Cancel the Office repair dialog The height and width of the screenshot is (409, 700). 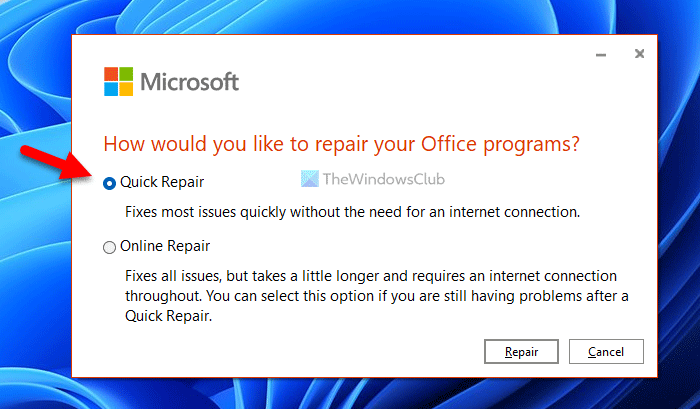coord(606,352)
